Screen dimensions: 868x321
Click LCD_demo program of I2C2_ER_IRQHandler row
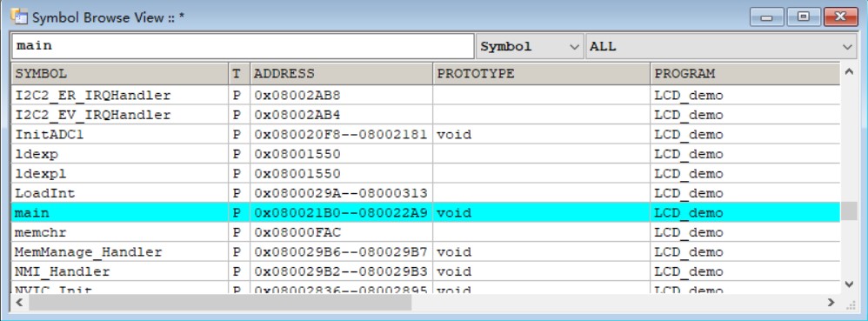coord(689,95)
